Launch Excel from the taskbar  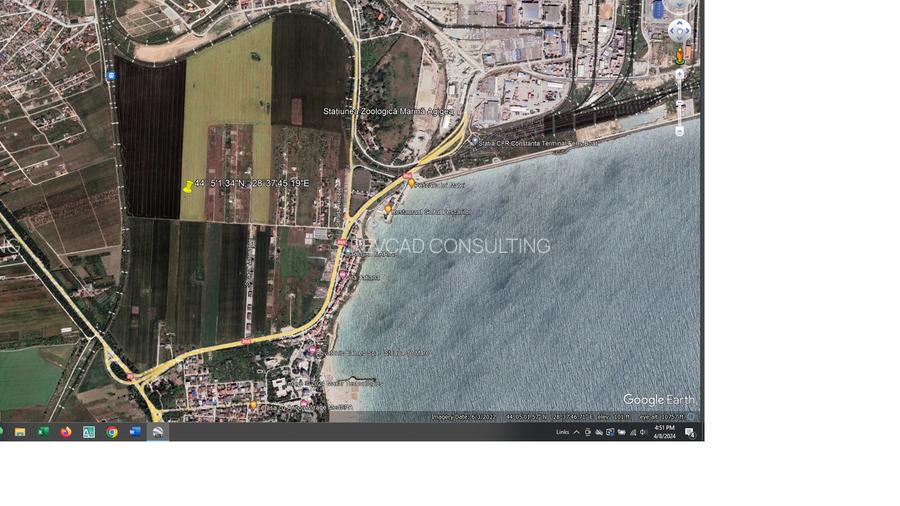pyautogui.click(x=43, y=432)
